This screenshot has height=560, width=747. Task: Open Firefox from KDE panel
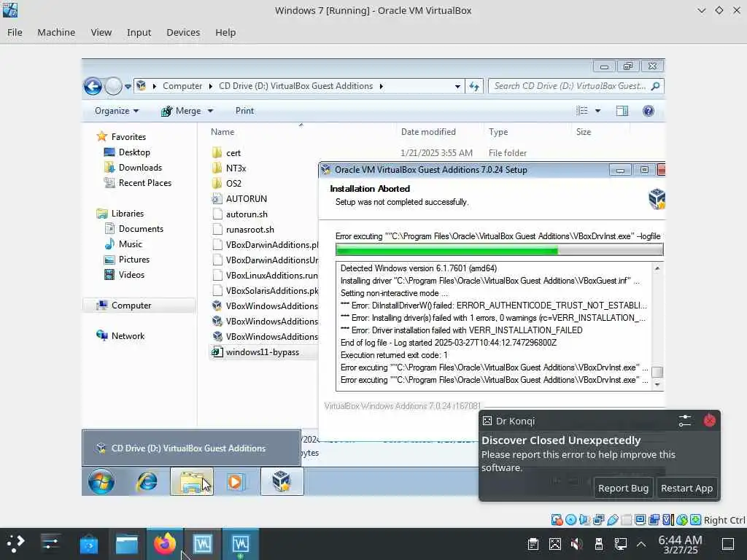(165, 544)
